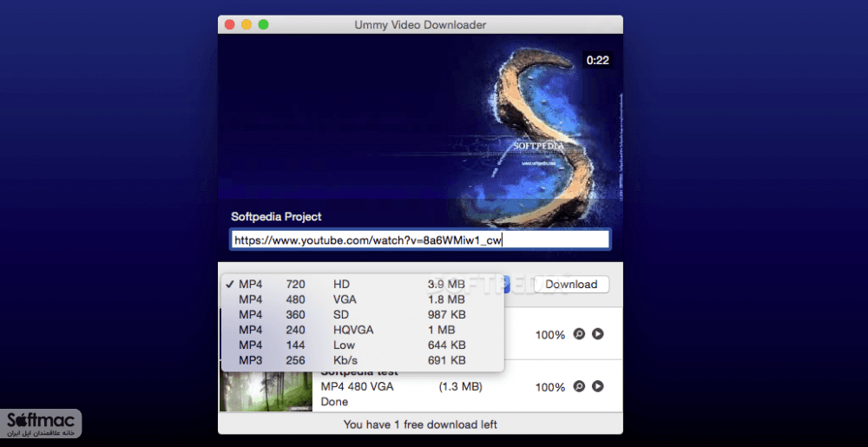Click the Ummy Video Downloader title text
The height and width of the screenshot is (447, 868).
420,25
